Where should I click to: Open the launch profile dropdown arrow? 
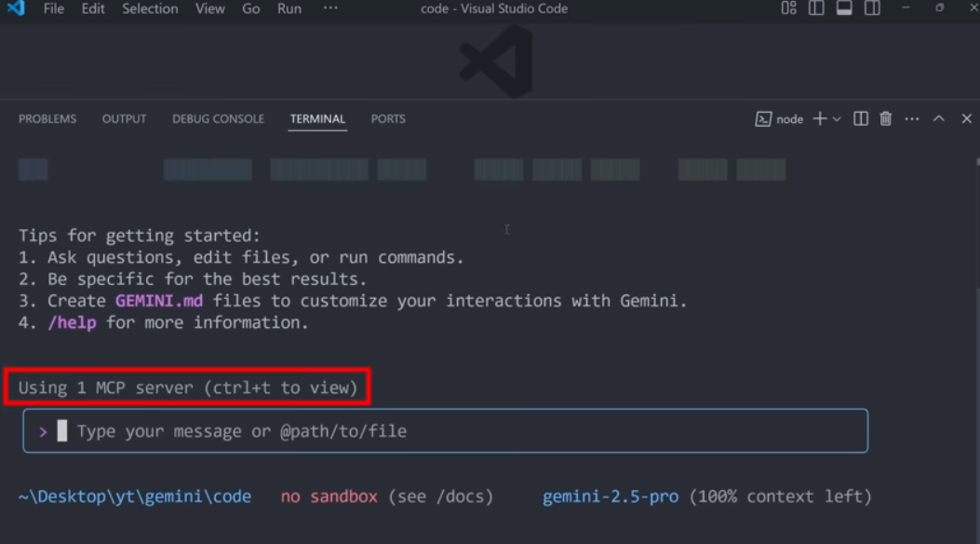[837, 119]
